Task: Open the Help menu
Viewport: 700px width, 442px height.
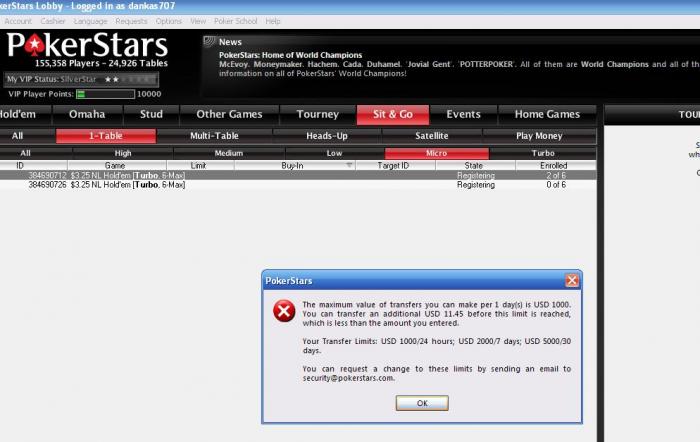Action: (273, 21)
